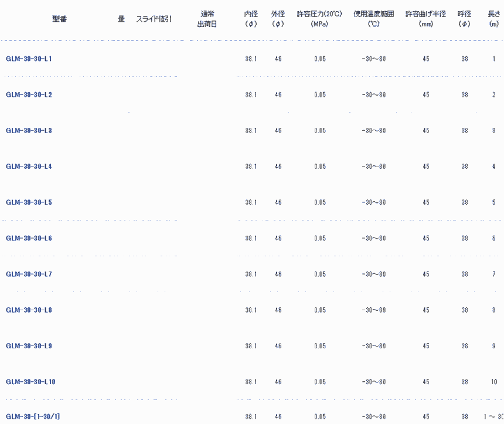
Task: Click the 許容圧力(20℃) column header
Action: pyautogui.click(x=319, y=19)
